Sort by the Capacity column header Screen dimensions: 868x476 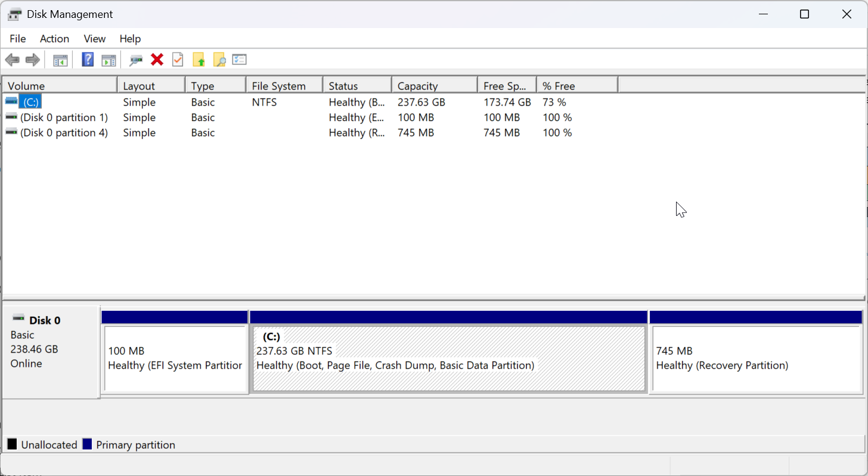[x=433, y=86]
